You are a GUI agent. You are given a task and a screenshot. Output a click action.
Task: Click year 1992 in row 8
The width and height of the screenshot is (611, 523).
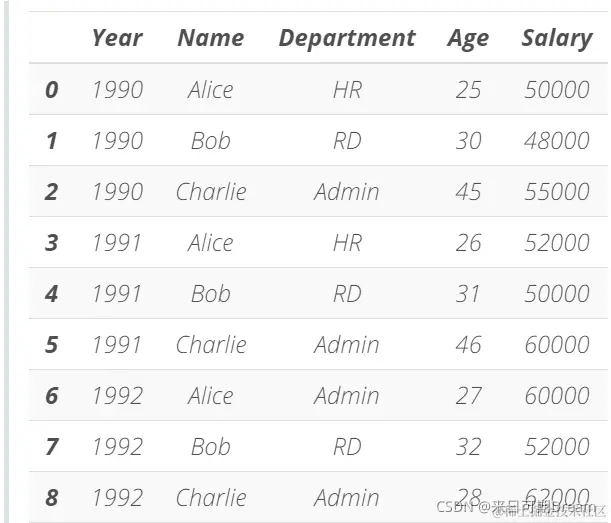tap(118, 498)
